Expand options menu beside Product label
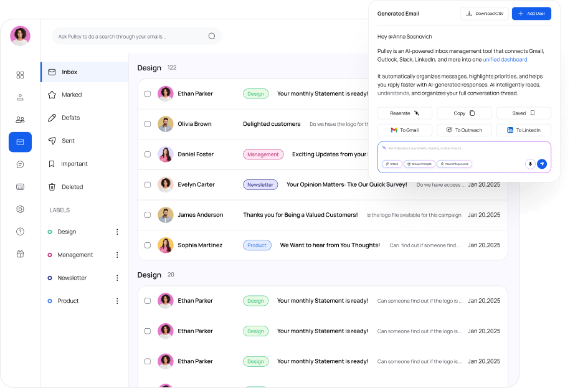The height and width of the screenshot is (388, 588). [x=117, y=301]
